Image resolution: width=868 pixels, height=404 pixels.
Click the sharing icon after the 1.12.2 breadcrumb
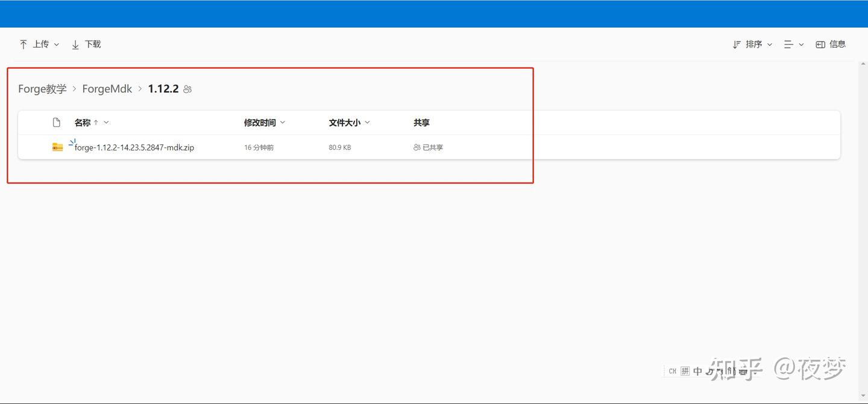187,89
